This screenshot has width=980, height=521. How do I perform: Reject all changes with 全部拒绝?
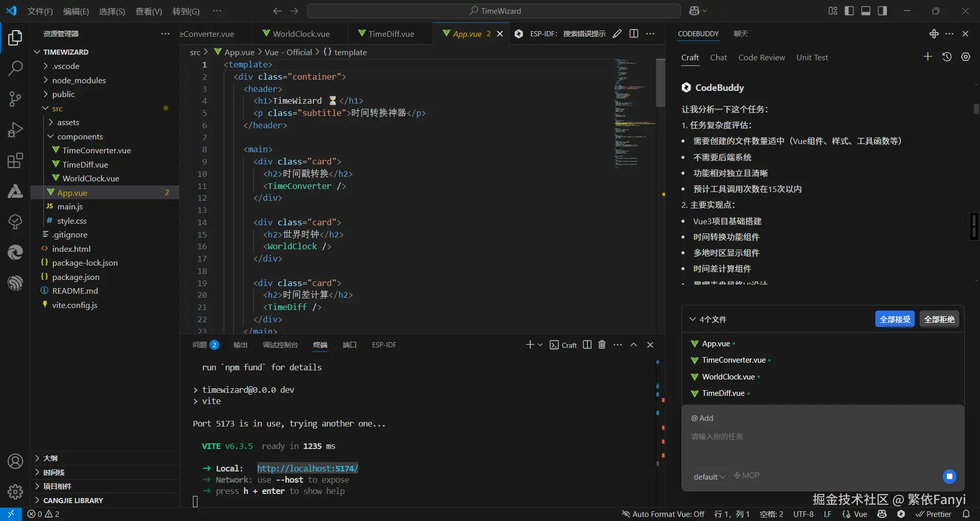click(939, 319)
